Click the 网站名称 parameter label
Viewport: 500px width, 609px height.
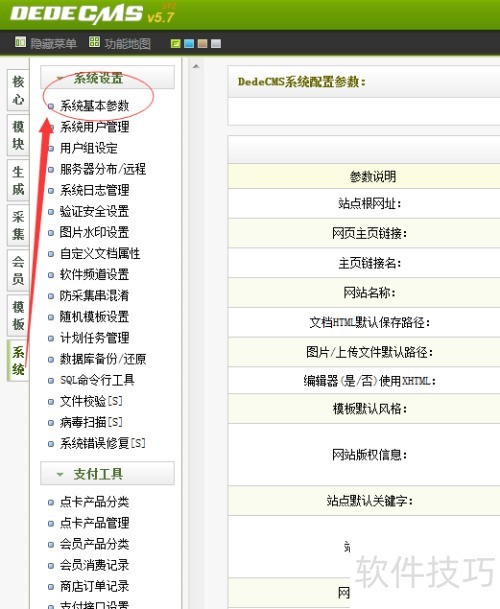369,292
